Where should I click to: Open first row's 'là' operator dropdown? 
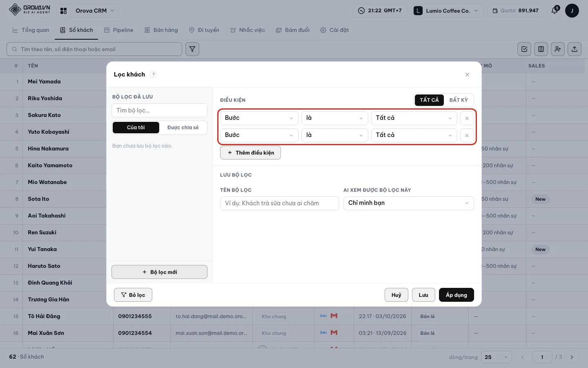coord(335,118)
